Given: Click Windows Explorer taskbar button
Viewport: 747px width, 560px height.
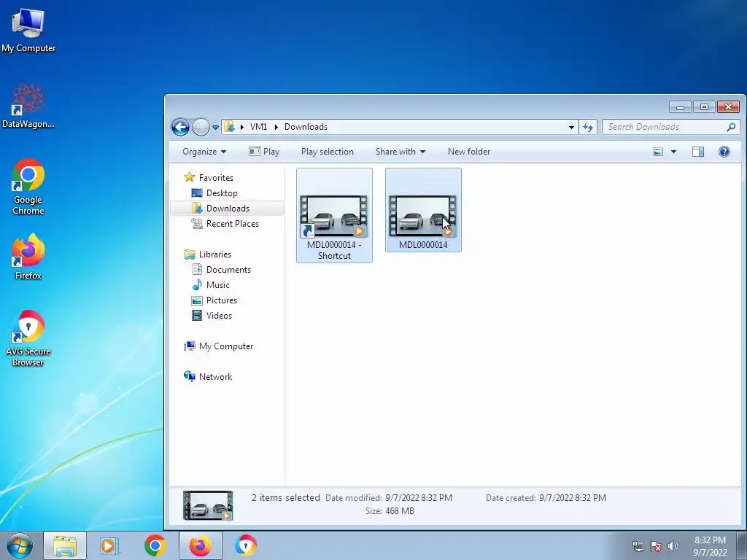Looking at the screenshot, I should 65,545.
